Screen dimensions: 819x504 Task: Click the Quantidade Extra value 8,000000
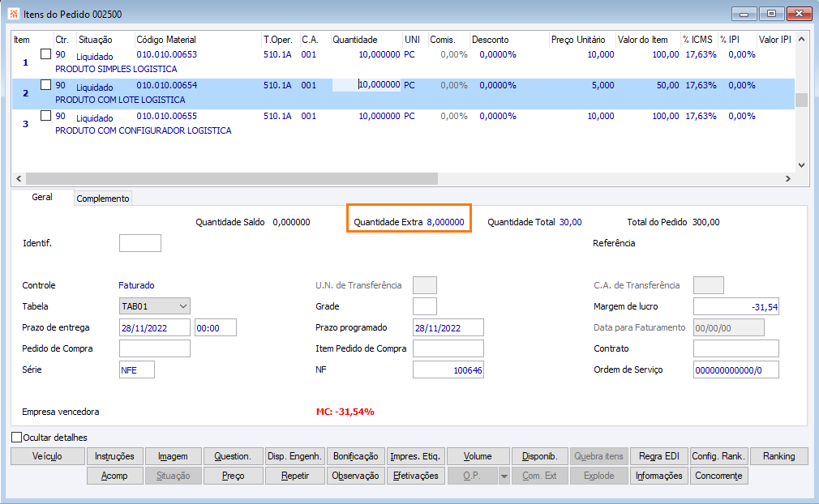tap(445, 222)
